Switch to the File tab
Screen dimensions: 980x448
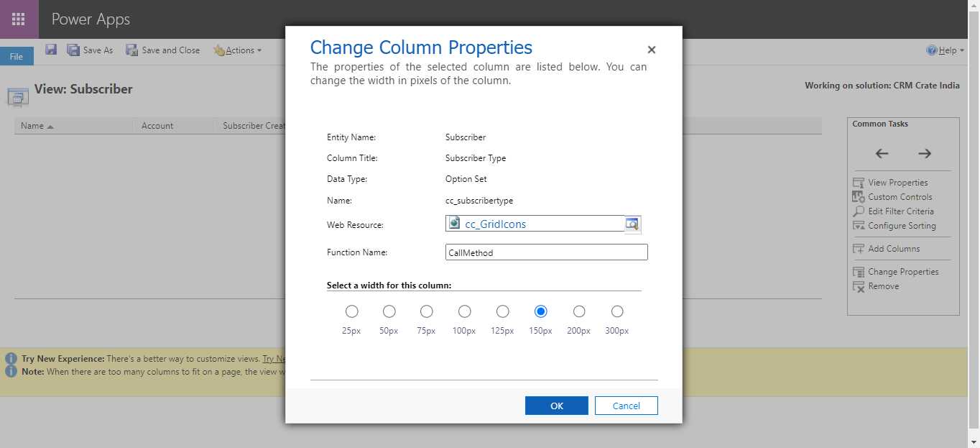pyautogui.click(x=16, y=55)
